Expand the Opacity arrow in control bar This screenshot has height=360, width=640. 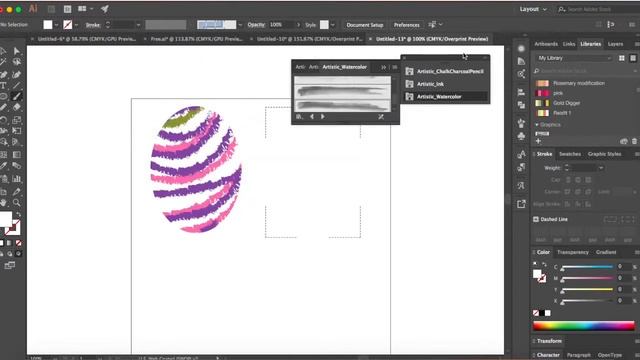coord(298,25)
